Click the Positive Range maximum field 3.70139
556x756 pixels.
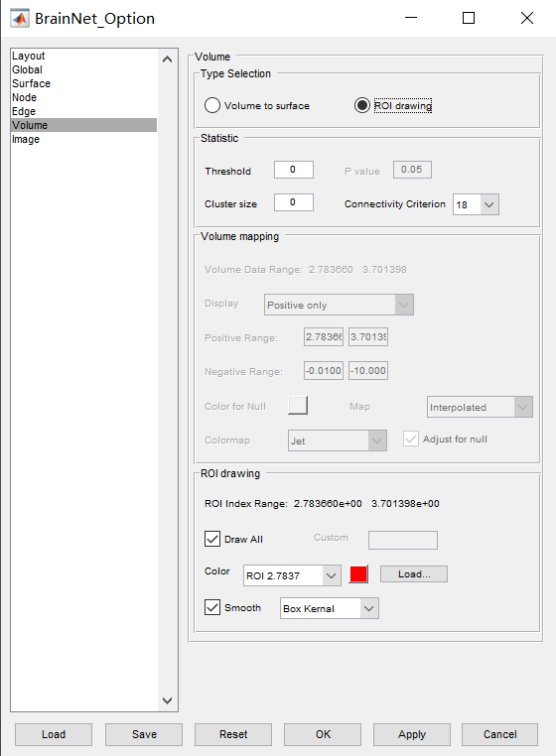(x=368, y=337)
